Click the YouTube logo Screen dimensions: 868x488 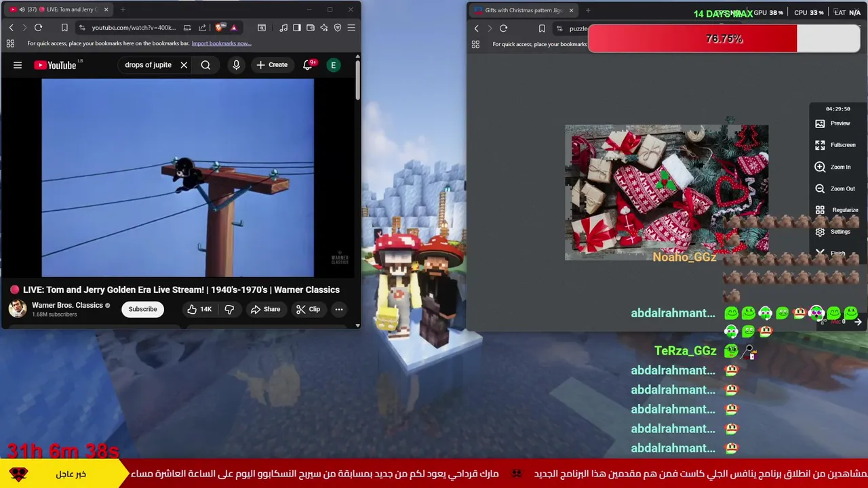[x=55, y=65]
